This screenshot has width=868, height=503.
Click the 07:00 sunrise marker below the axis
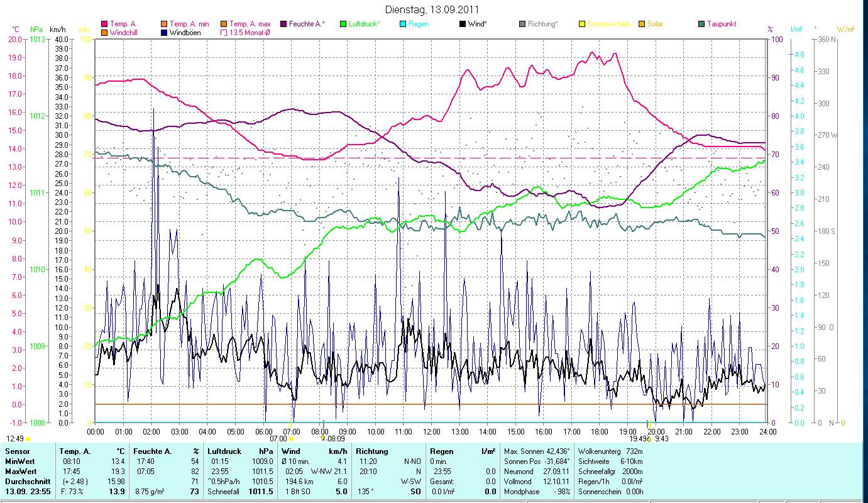(290, 438)
